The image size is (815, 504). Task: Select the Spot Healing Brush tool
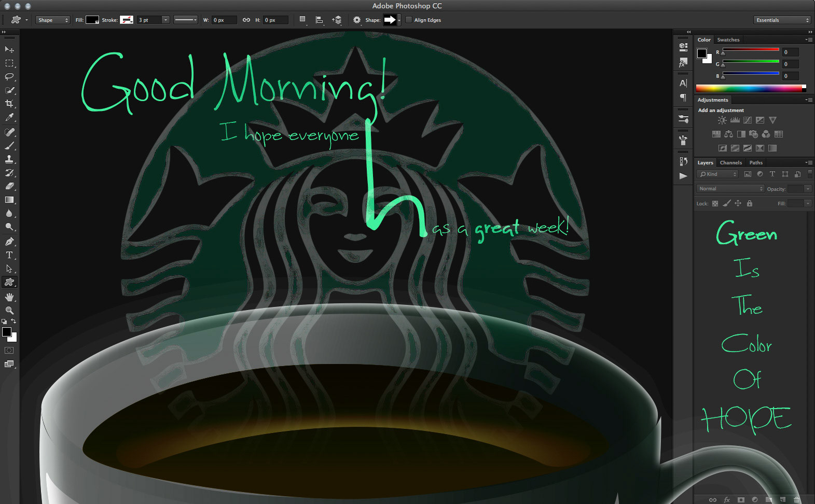click(9, 132)
